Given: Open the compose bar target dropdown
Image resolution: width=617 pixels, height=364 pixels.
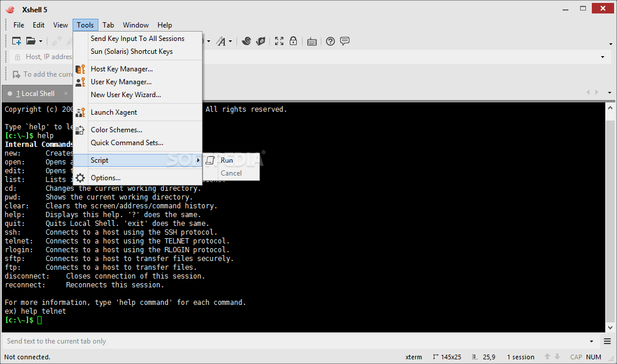Looking at the screenshot, I should pos(591,342).
